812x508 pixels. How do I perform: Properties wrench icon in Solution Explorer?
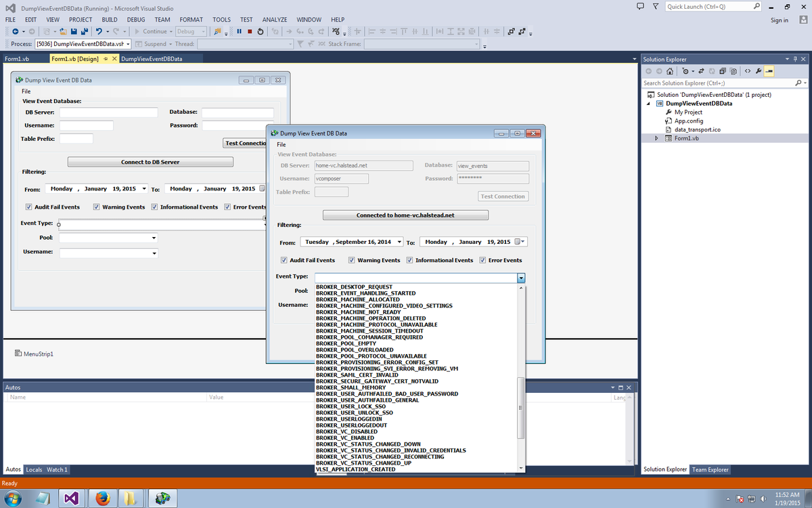coord(759,71)
